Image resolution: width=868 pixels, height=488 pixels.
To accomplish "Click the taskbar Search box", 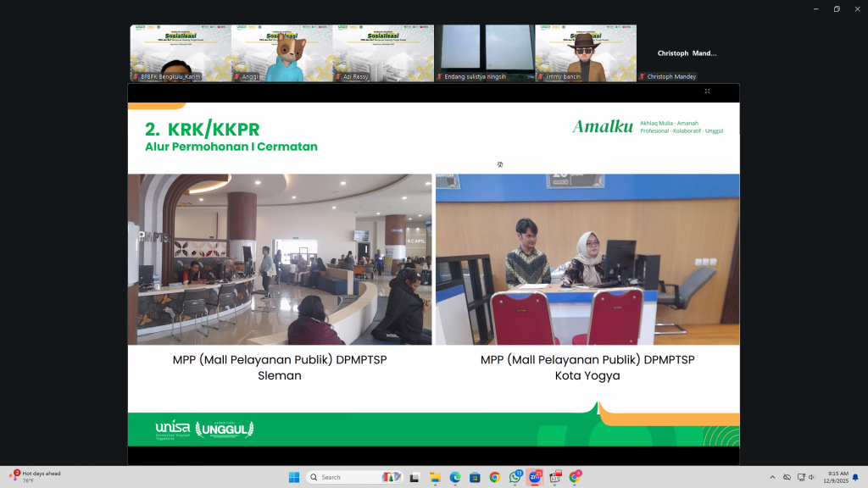I will tap(352, 477).
